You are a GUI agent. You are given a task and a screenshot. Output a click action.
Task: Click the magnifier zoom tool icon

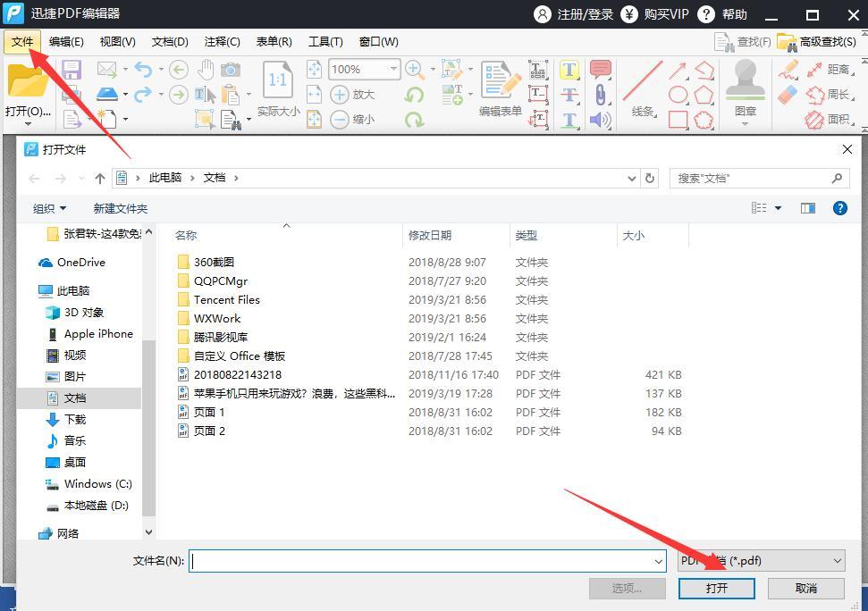(415, 70)
